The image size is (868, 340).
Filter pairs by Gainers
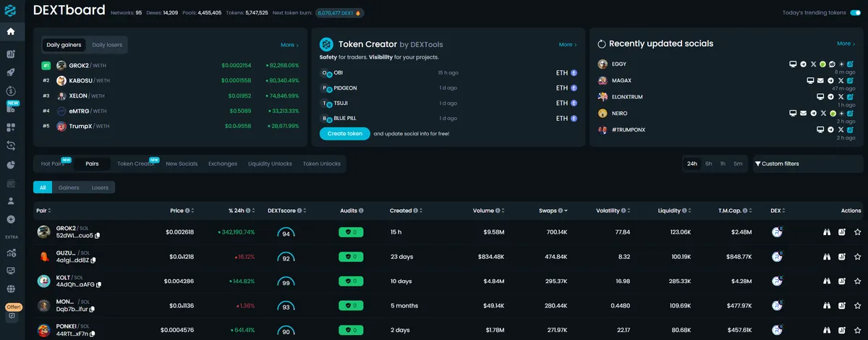pos(69,187)
